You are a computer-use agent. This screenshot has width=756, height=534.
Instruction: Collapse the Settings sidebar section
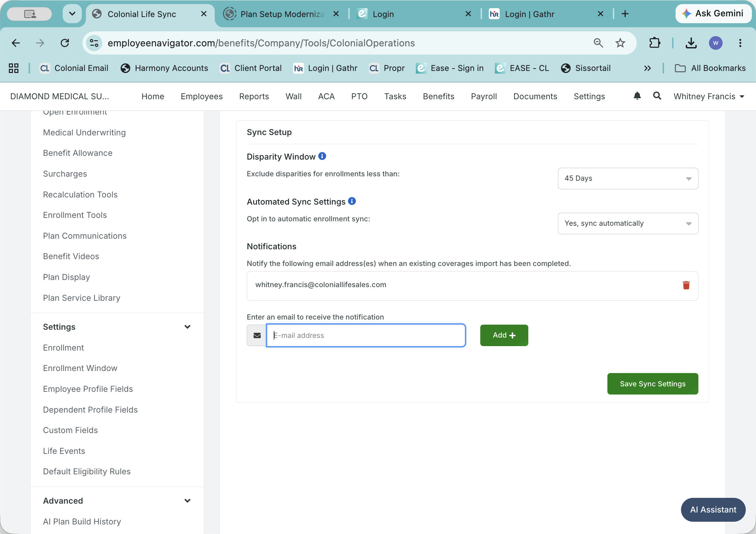tap(187, 327)
